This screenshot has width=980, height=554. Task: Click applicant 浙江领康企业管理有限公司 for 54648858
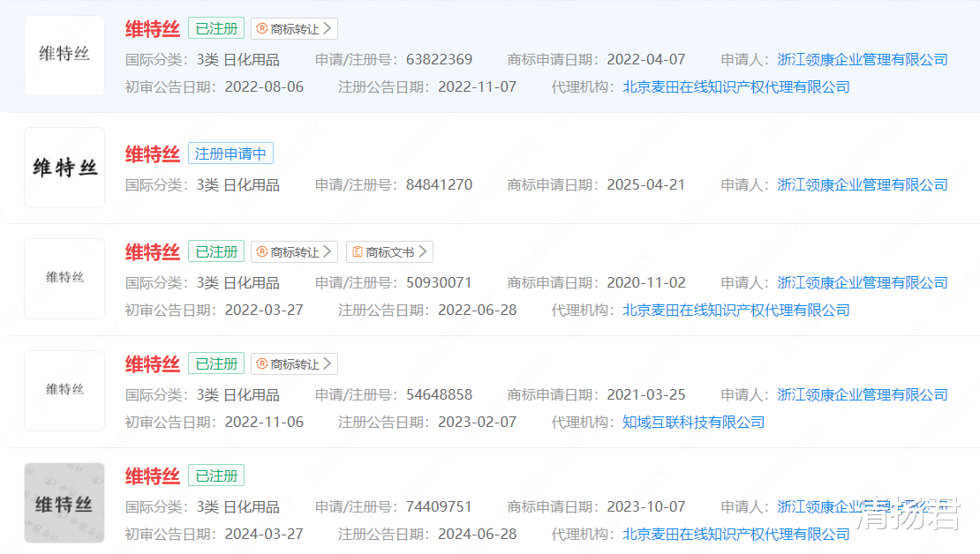[x=863, y=394]
